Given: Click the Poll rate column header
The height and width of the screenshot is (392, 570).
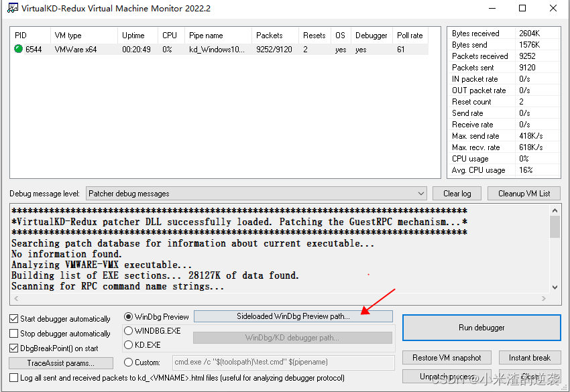Looking at the screenshot, I should [x=410, y=36].
